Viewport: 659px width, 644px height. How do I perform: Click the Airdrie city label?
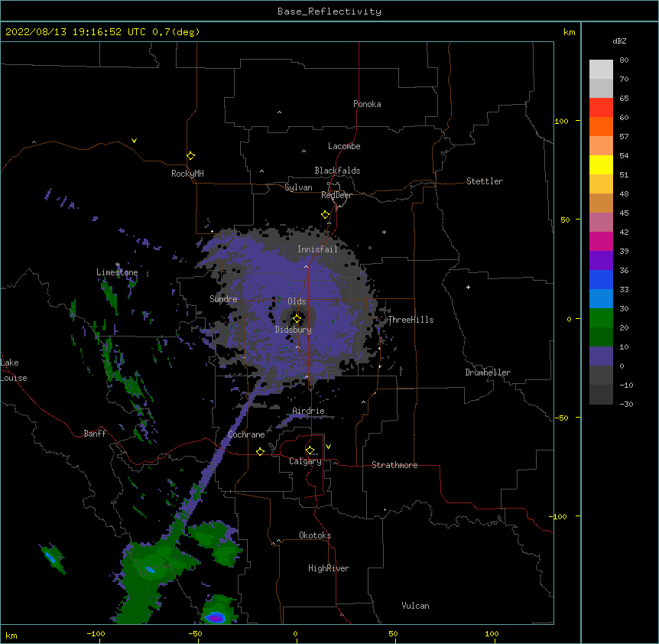(x=308, y=411)
